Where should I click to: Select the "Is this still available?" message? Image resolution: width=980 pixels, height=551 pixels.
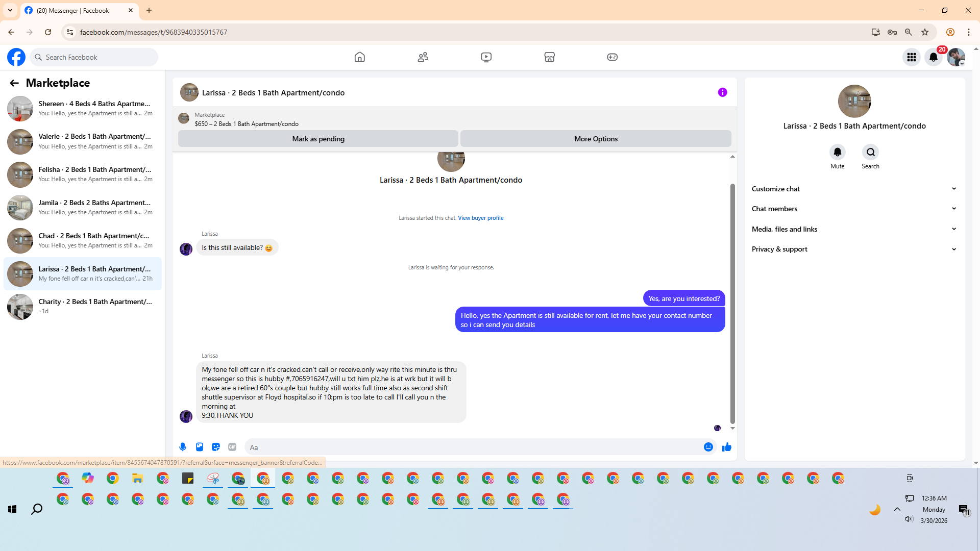pos(237,247)
